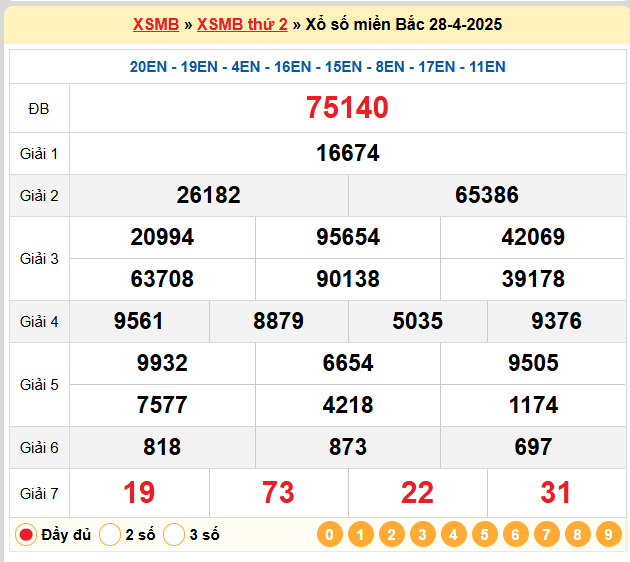Image resolution: width=630 pixels, height=562 pixels.
Task: Click the heading Xổ số miền Bắc 28-4-2025
Action: 404,25
